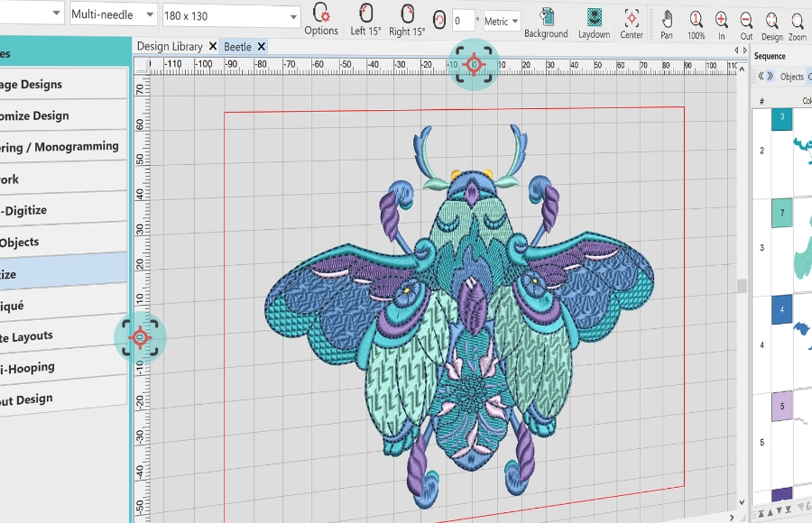Viewport: 812px width, 523px height.
Task: Click the Zoom In magnifier
Action: [722, 18]
